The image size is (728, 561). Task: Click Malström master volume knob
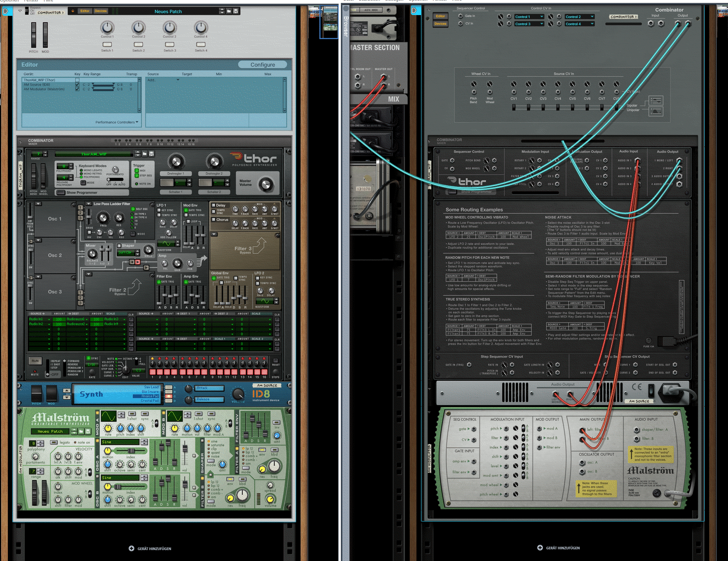270,499
